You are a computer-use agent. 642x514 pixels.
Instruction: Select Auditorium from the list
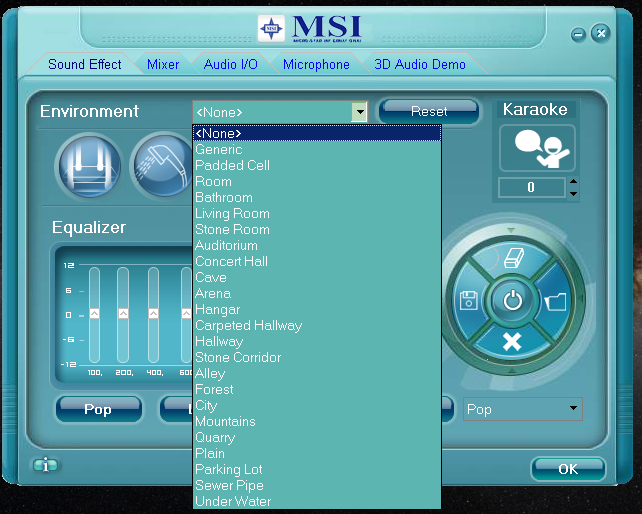(317, 245)
